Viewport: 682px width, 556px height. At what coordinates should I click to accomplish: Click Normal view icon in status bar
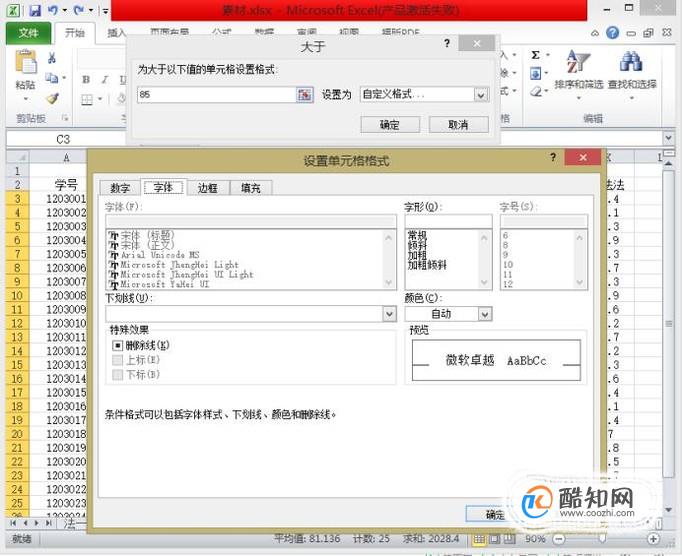[479, 539]
